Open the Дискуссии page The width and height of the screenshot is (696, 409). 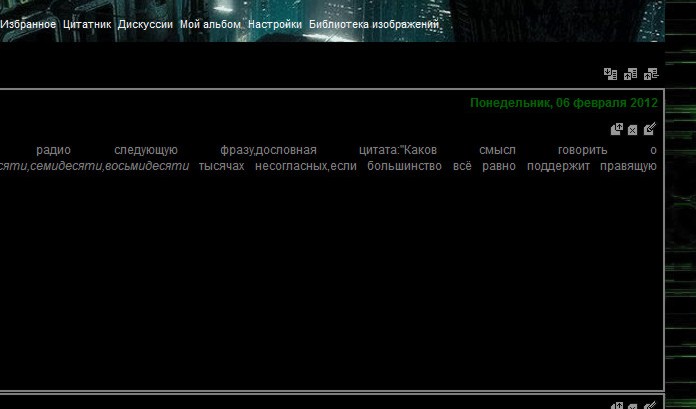point(145,23)
